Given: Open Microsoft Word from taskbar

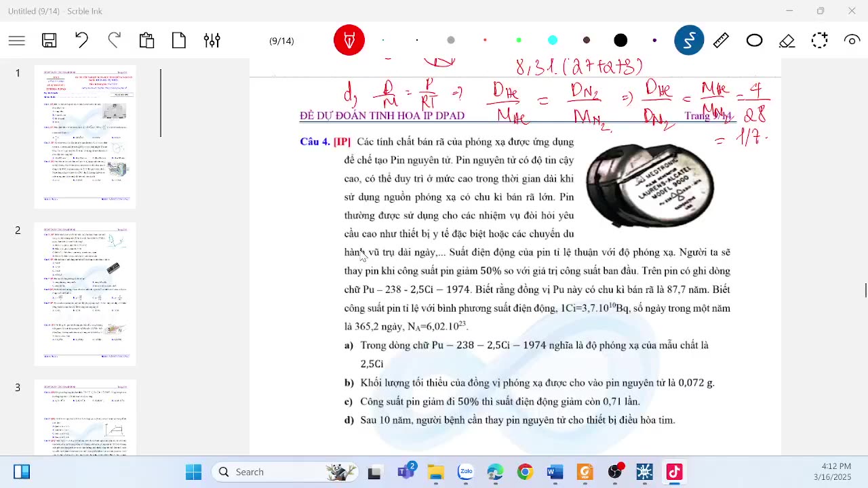Looking at the screenshot, I should coord(555,472).
